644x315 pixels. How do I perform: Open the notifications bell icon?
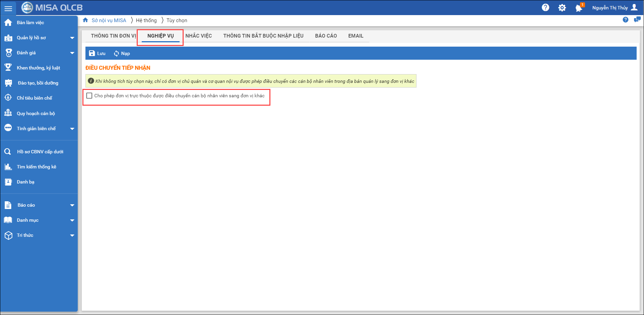[x=579, y=8]
